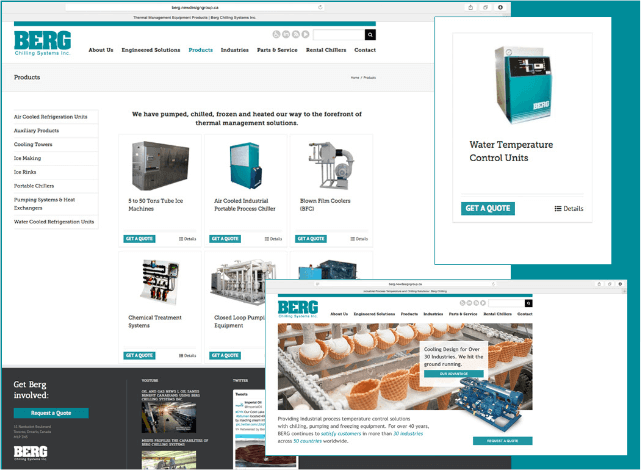641x470 pixels.
Task: Open Rental Chillers in homepage window navigation
Action: click(498, 314)
